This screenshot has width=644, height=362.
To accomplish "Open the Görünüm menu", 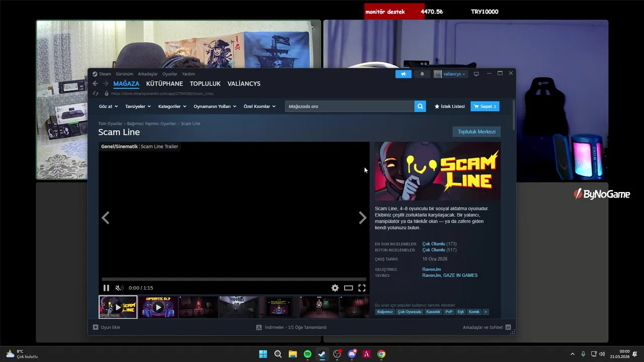I will pos(124,74).
